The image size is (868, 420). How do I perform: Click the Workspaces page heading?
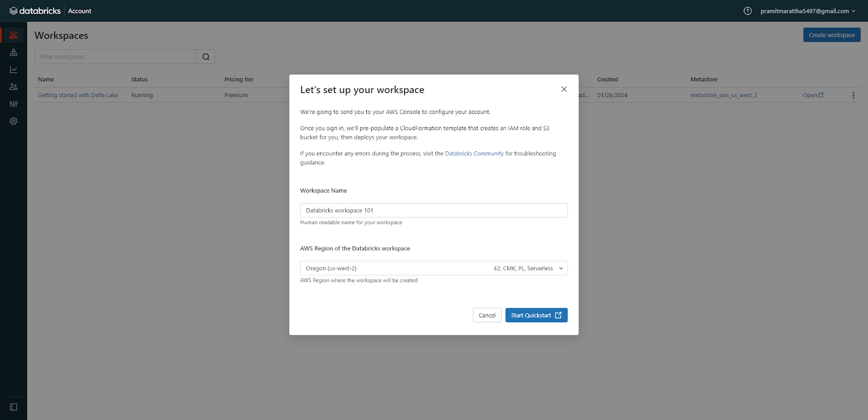tap(61, 35)
